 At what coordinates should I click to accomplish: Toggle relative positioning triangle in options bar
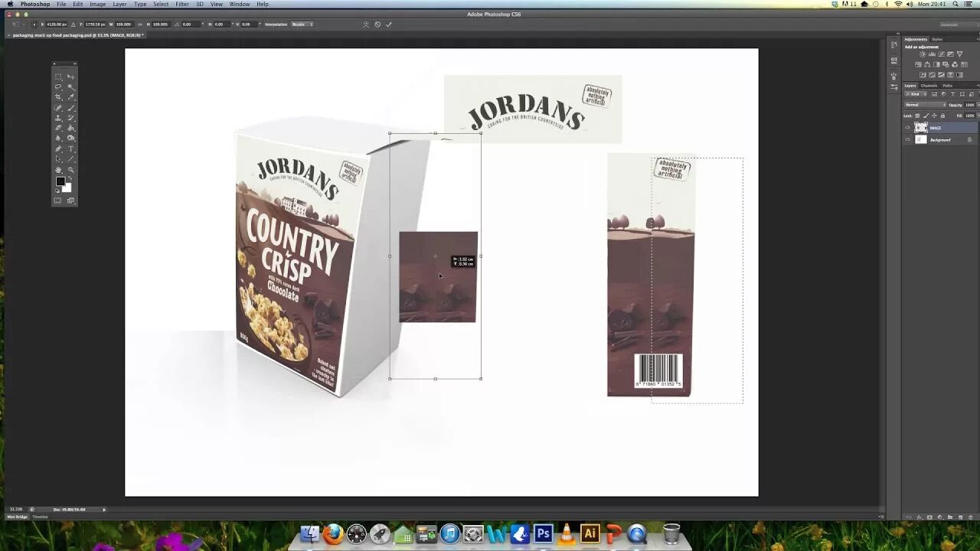(x=73, y=24)
